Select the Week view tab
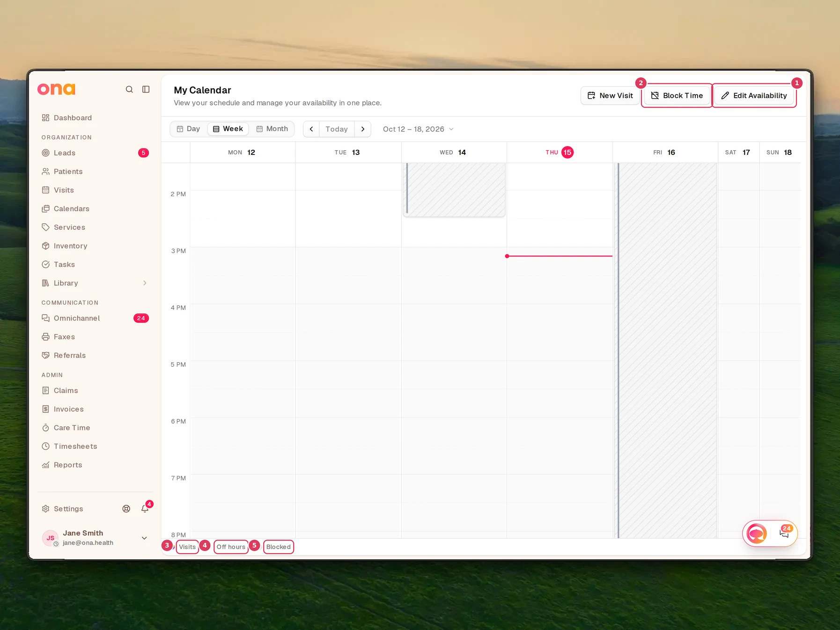Image resolution: width=840 pixels, height=630 pixels. coord(228,129)
